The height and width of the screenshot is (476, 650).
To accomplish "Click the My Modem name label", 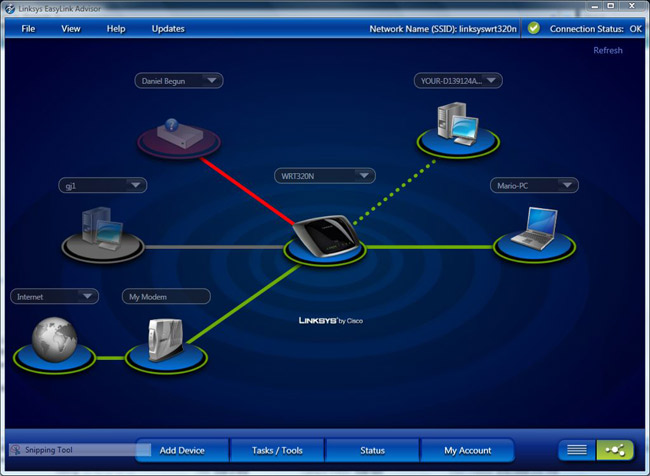I will coord(166,296).
